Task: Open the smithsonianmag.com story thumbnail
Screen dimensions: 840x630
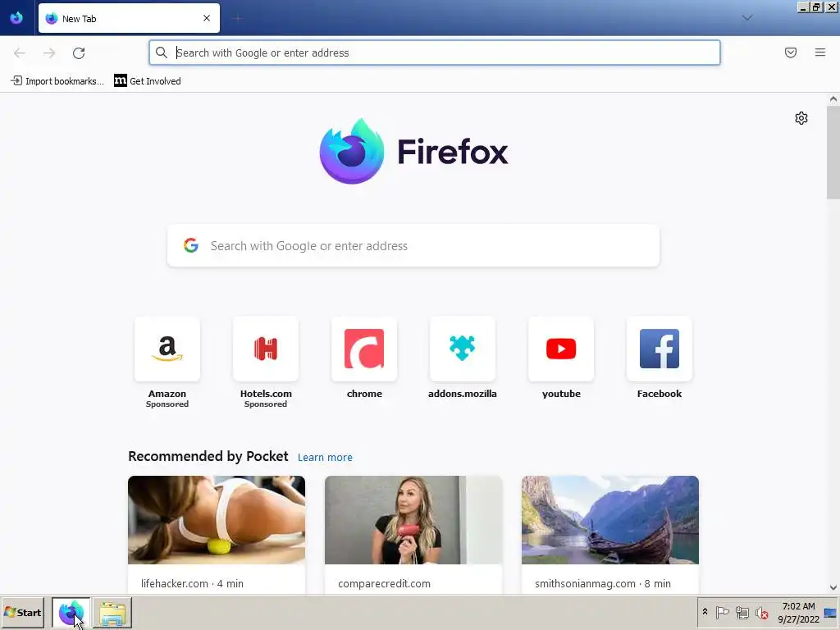Action: tap(610, 519)
